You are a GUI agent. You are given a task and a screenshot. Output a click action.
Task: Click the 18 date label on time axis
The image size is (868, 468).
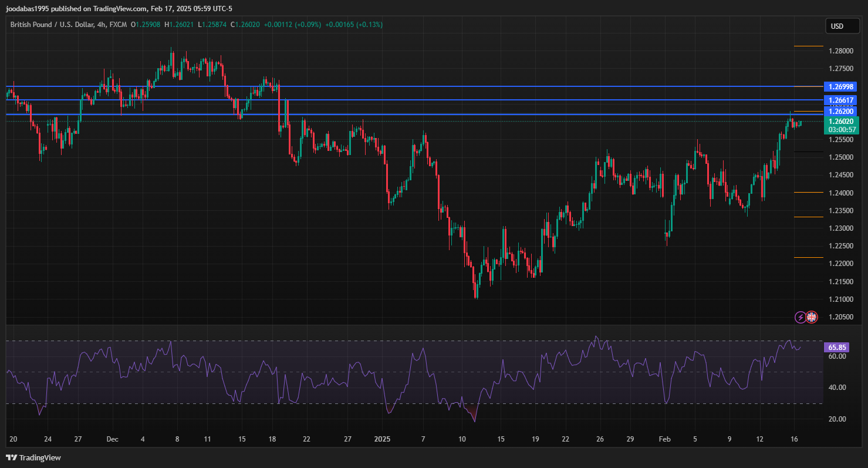pos(272,439)
